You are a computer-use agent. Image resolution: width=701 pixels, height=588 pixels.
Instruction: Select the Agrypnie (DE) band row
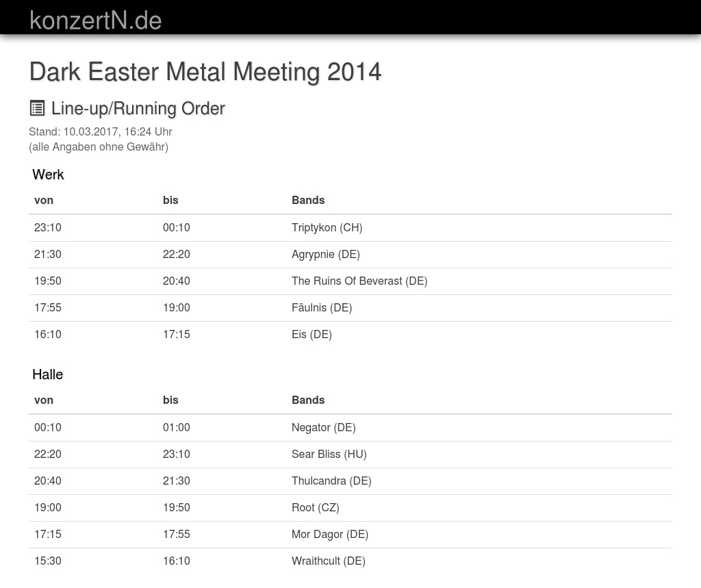pyautogui.click(x=325, y=255)
